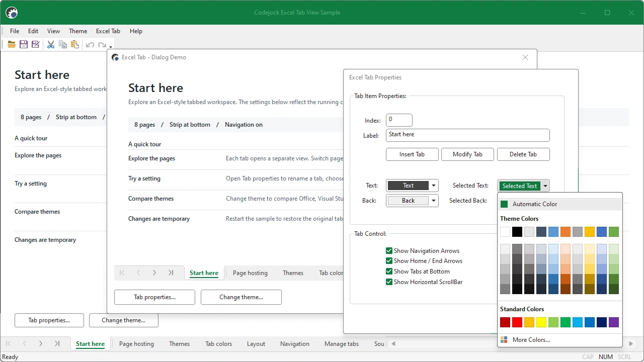This screenshot has height=362, width=644.
Task: Click the Codejock app logo in title bar
Action: [12, 13]
